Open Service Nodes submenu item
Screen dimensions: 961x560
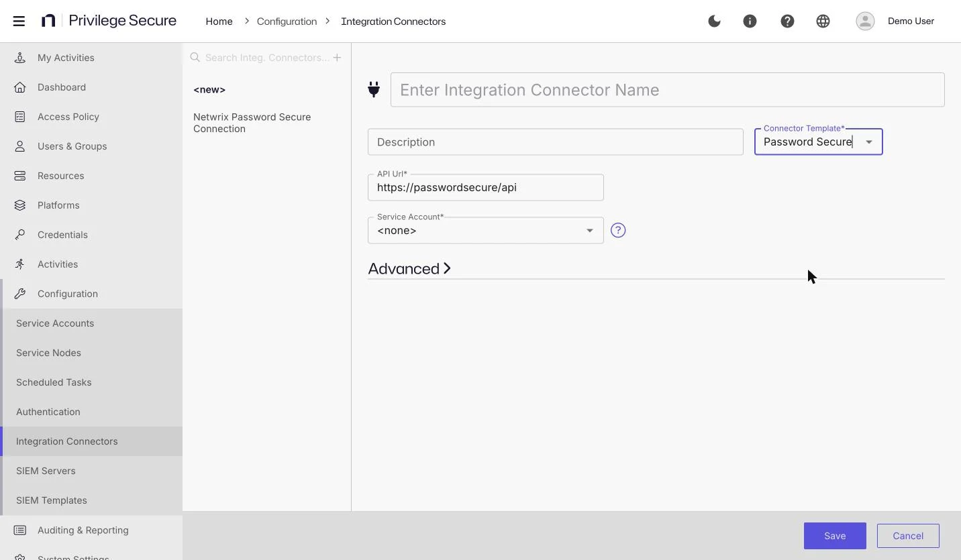[91, 353]
